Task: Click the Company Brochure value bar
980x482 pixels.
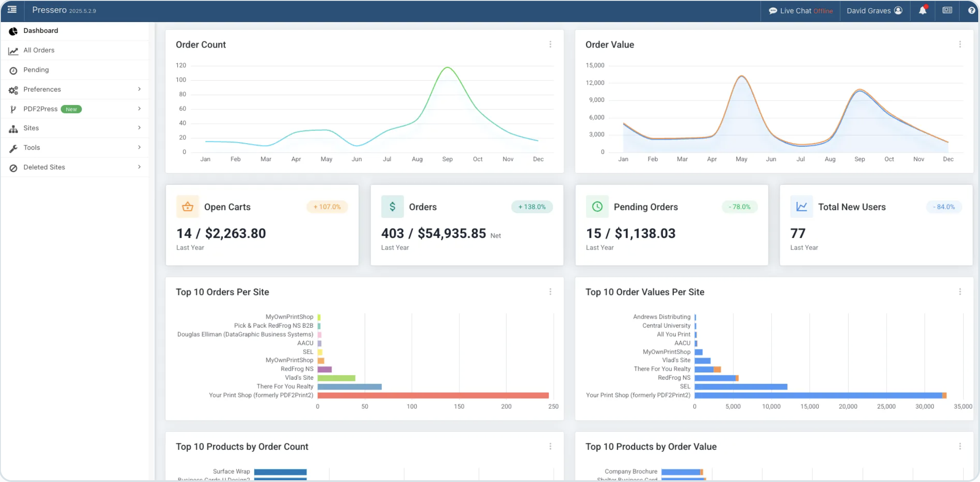Action: (x=682, y=472)
